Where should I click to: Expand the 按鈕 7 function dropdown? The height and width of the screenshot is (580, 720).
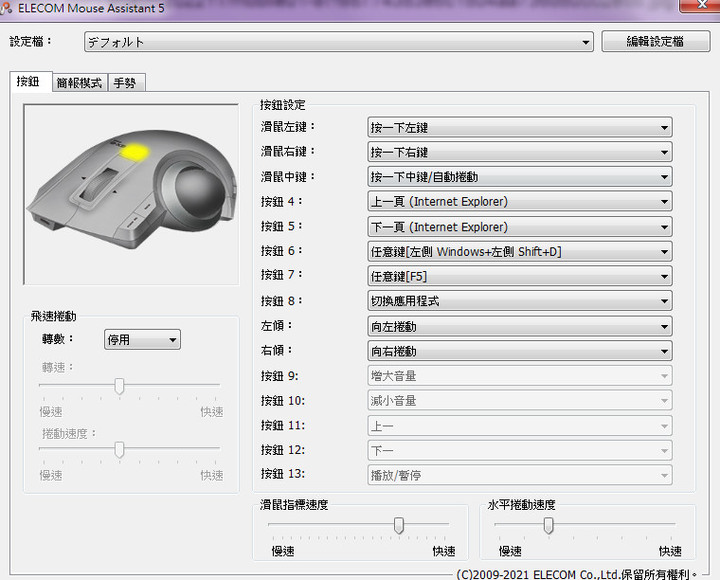[520, 276]
